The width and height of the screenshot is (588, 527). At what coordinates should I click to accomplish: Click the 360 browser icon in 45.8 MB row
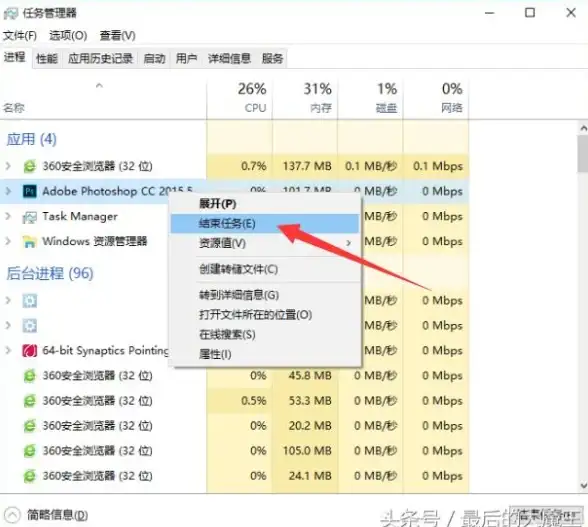30,376
